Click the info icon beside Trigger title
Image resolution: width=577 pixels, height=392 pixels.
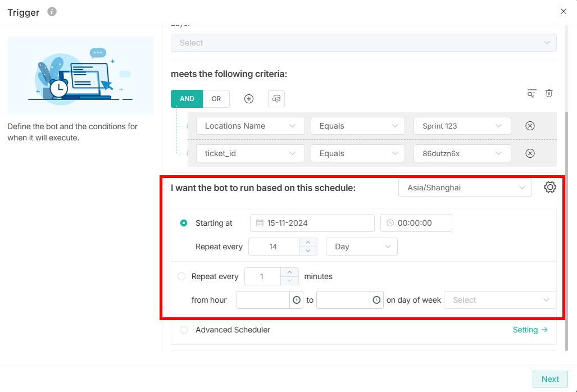52,12
